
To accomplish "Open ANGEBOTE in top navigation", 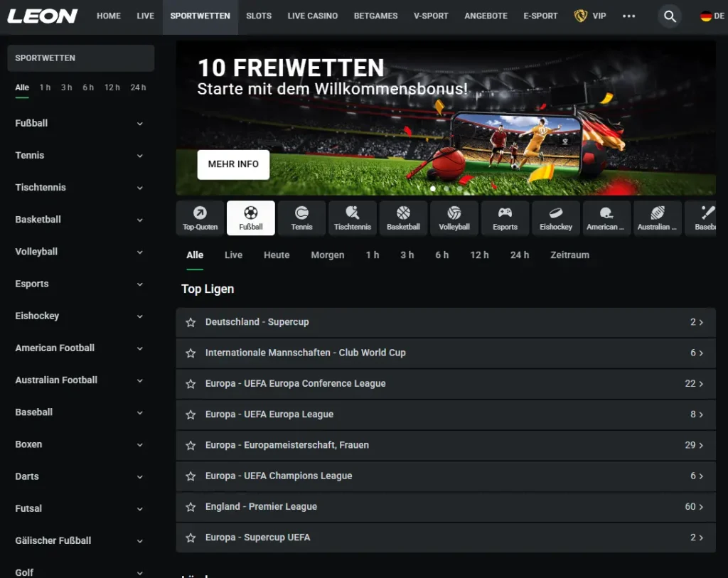I will [486, 16].
